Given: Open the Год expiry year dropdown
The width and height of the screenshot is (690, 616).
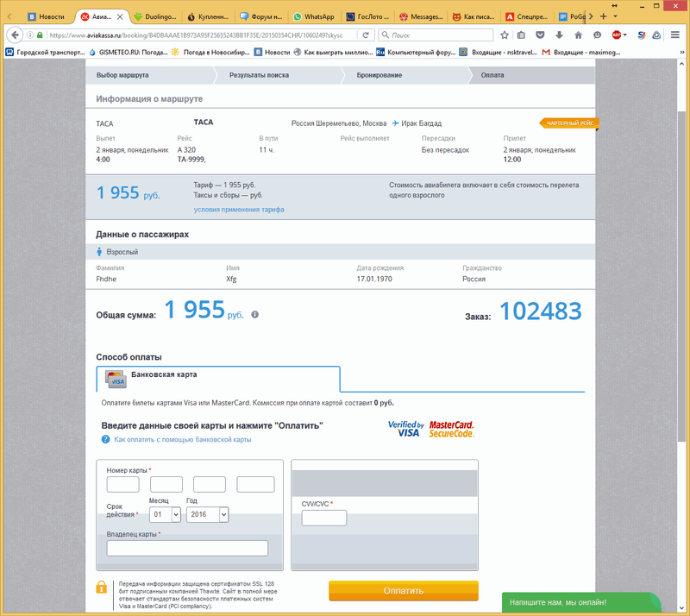Looking at the screenshot, I should pyautogui.click(x=207, y=513).
